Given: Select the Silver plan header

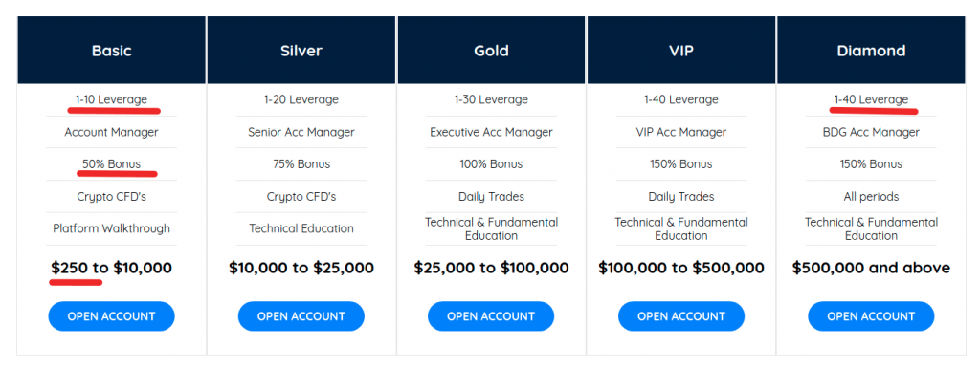Looking at the screenshot, I should [301, 51].
